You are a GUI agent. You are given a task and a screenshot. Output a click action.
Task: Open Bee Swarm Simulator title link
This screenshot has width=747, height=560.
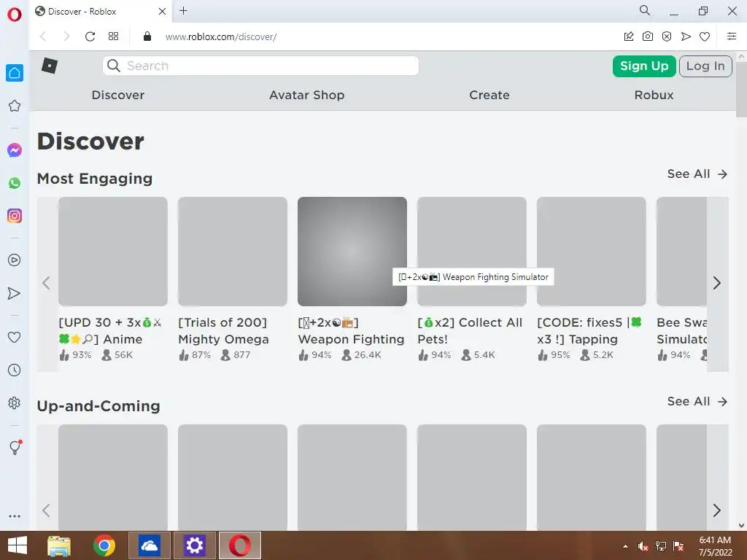coord(682,331)
